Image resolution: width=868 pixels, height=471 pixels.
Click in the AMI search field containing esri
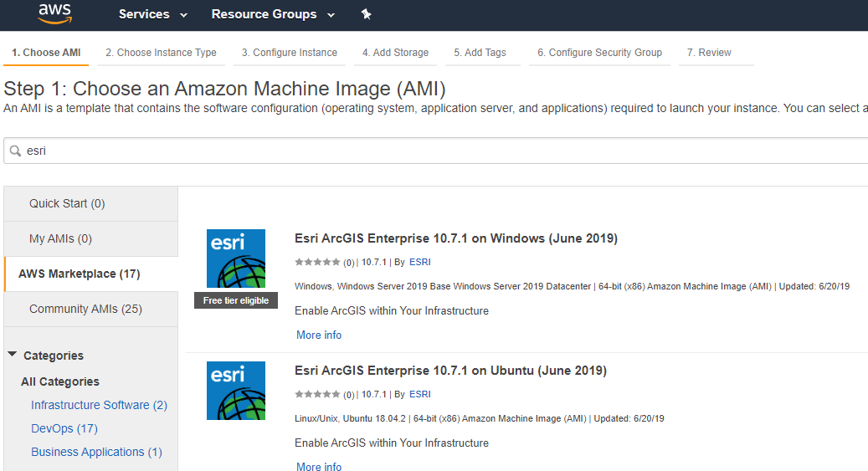coord(437,151)
